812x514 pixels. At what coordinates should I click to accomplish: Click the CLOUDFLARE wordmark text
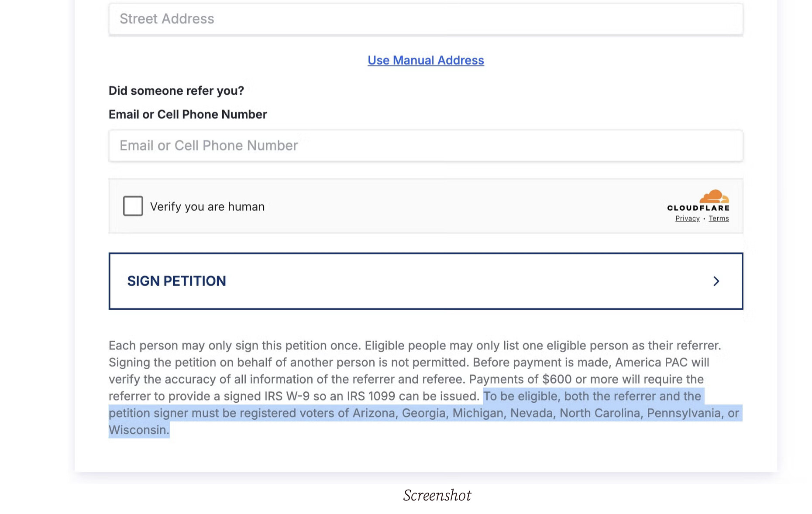pos(698,208)
